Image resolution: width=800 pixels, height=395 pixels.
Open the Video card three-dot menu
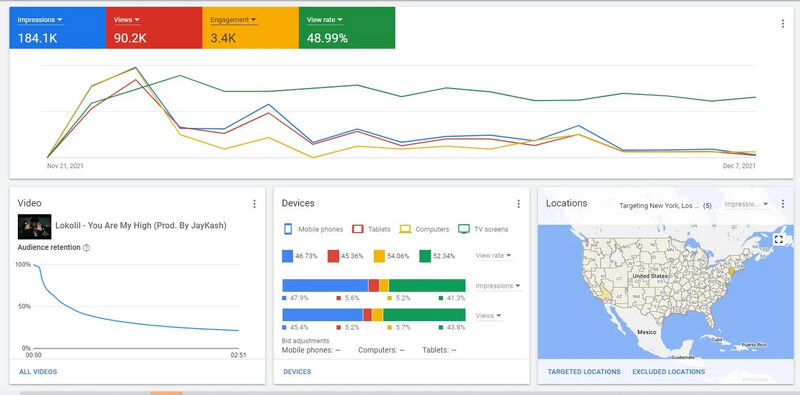click(254, 204)
